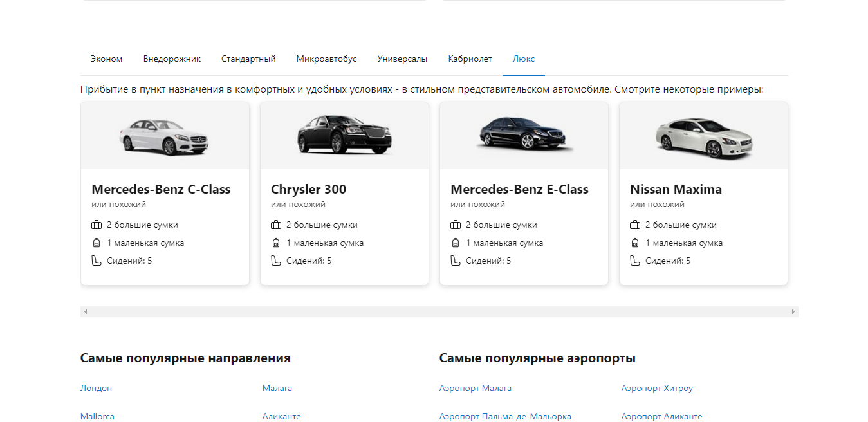
Task: Open the Аэропорт Аликанте link
Action: click(661, 416)
